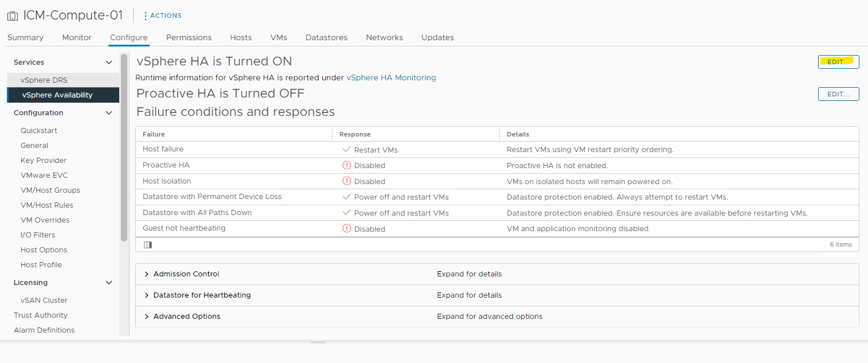The height and width of the screenshot is (363, 868).
Task: Click red warning icon in Host Isolation row
Action: click(346, 181)
